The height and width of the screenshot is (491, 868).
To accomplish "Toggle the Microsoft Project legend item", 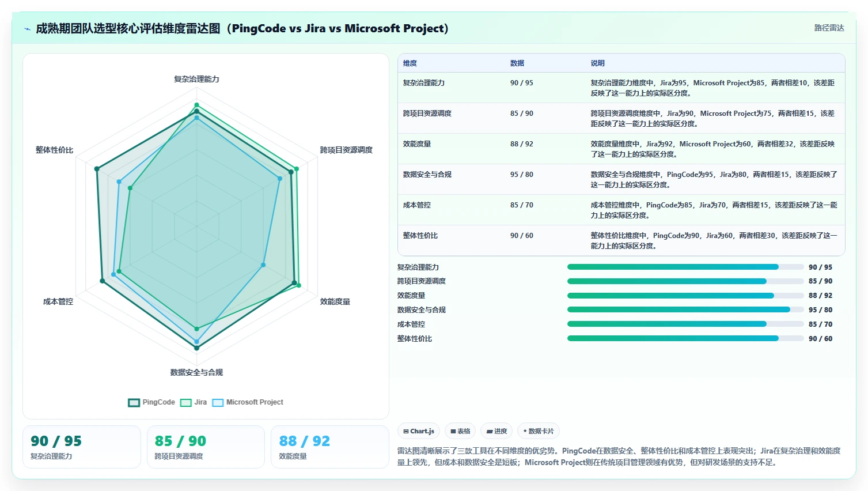I will click(x=248, y=402).
